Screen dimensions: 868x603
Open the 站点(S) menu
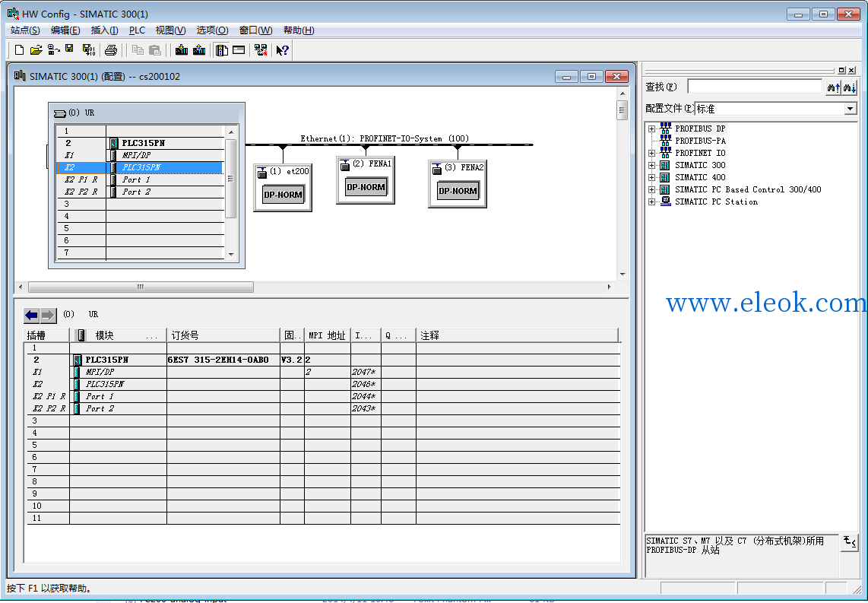[x=25, y=30]
